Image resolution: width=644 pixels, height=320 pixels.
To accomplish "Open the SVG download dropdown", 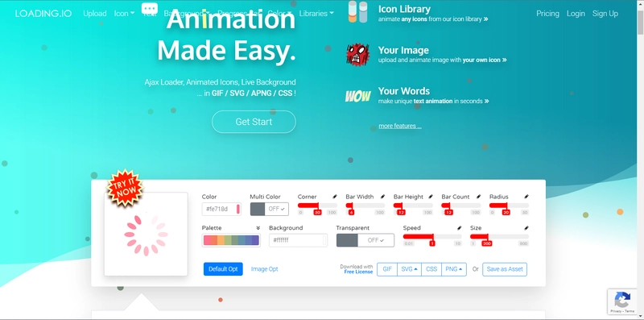I will pyautogui.click(x=409, y=269).
